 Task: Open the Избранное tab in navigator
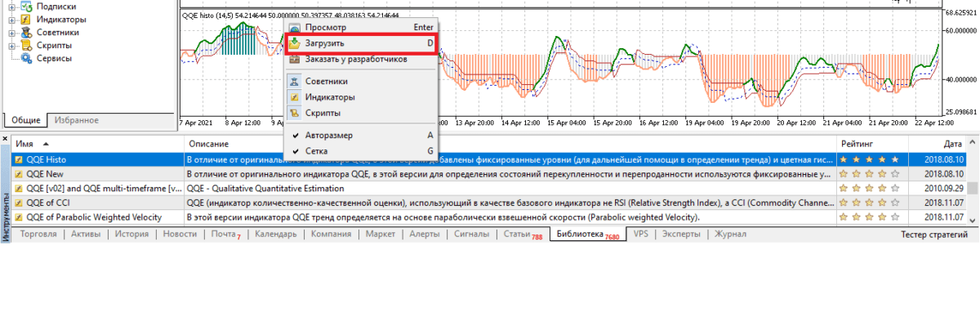(x=76, y=120)
